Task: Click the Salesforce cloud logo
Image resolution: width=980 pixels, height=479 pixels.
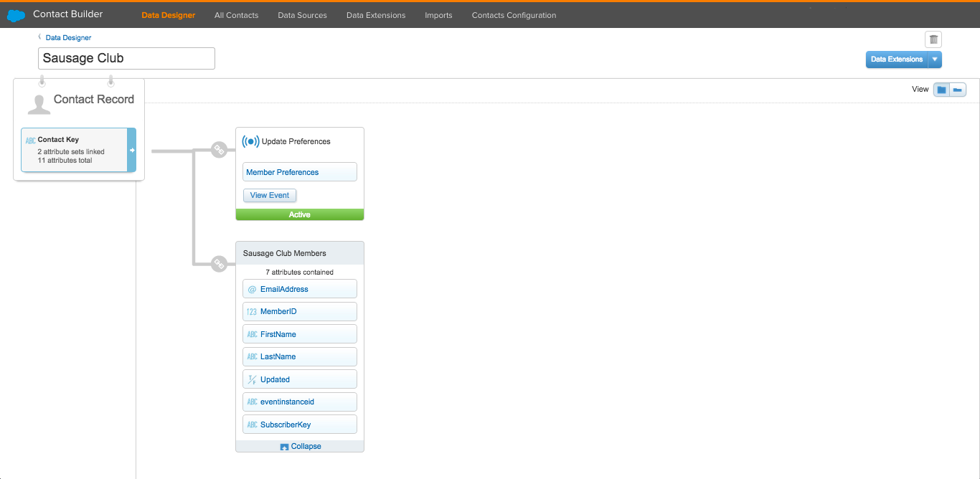Action: coord(16,15)
